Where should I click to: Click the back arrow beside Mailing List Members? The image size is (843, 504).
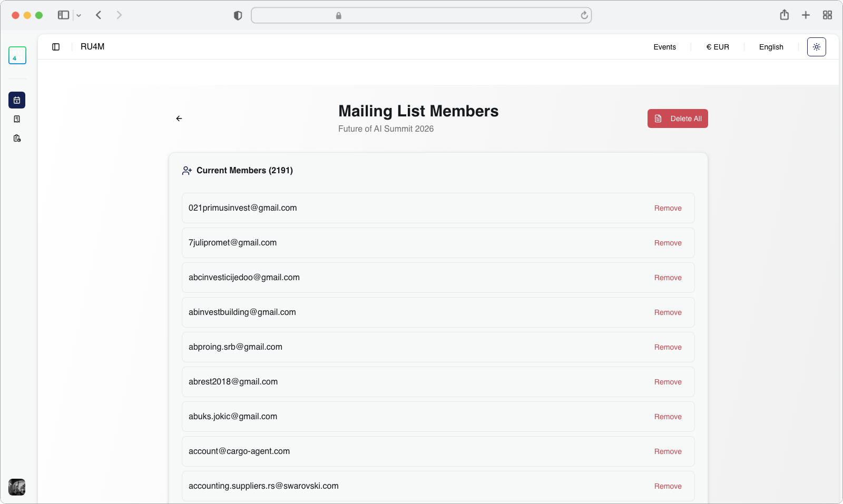click(179, 118)
